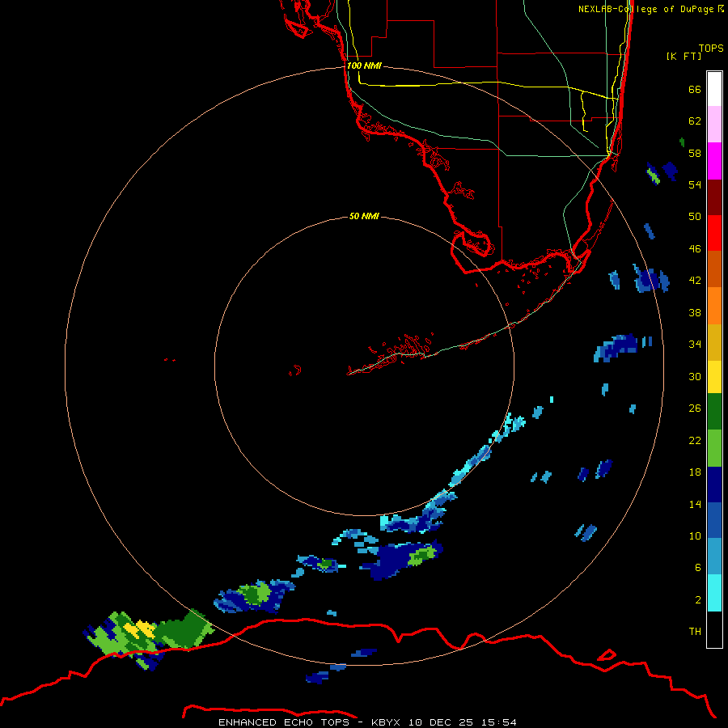Click the legend value "18"
Viewport: 728px width, 728px height.
(695, 472)
